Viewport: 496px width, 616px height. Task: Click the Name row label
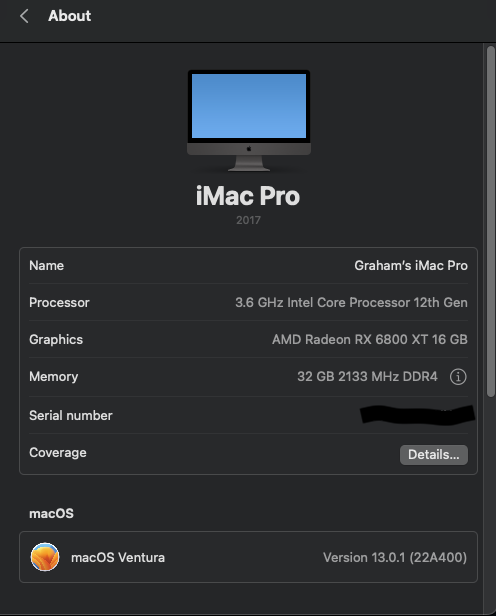tap(46, 266)
